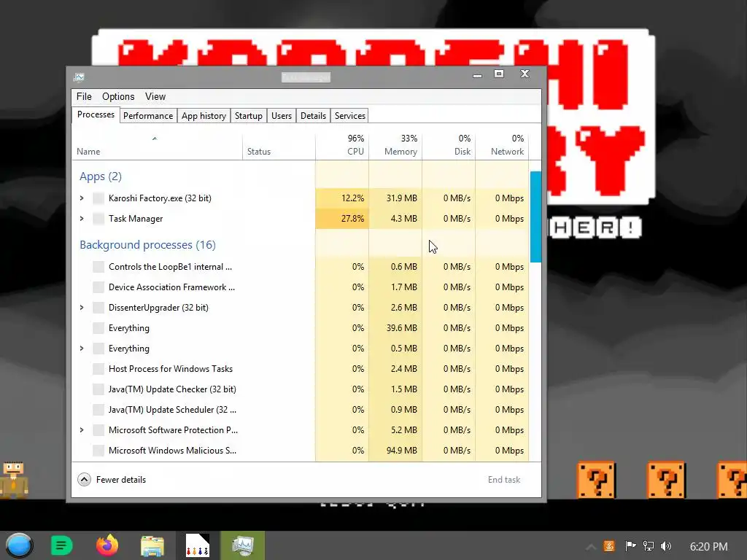This screenshot has height=560, width=747.
Task: Click the 39.6 MB memory value
Action: click(402, 328)
